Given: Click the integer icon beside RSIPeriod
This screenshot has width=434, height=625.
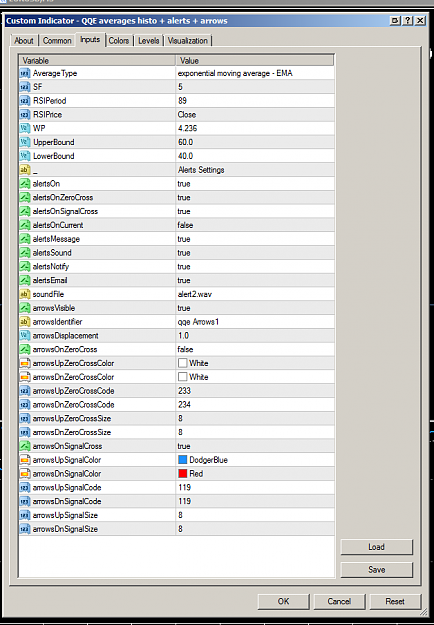Looking at the screenshot, I should tap(25, 101).
